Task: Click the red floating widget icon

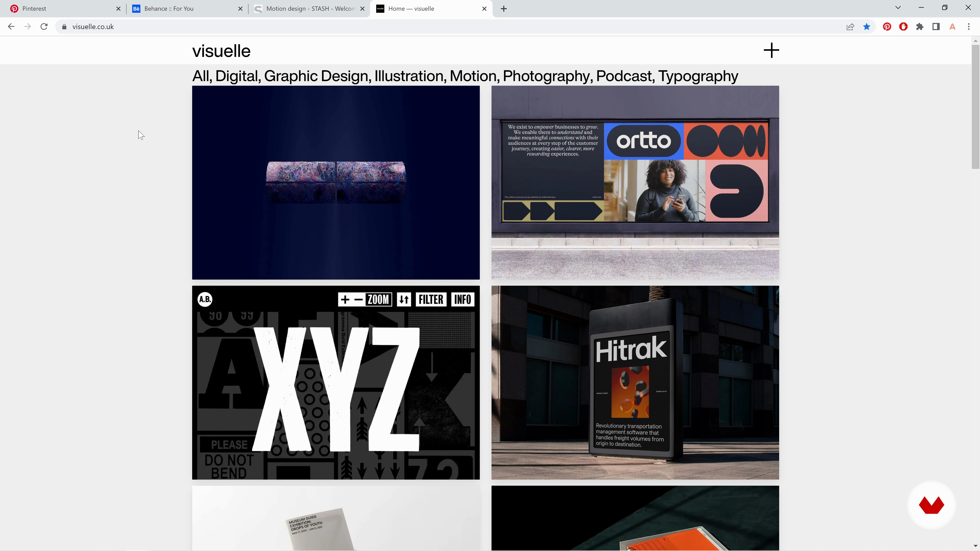Action: [x=931, y=505]
